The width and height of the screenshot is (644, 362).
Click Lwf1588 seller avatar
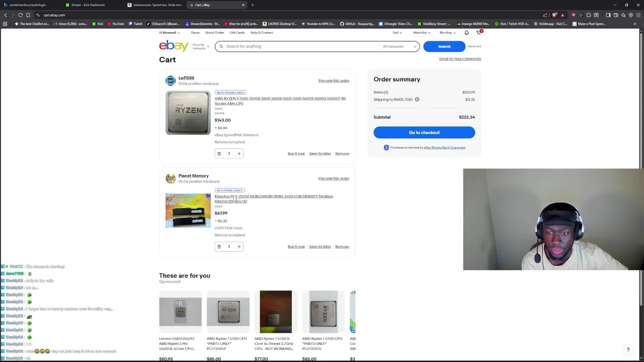(x=171, y=80)
